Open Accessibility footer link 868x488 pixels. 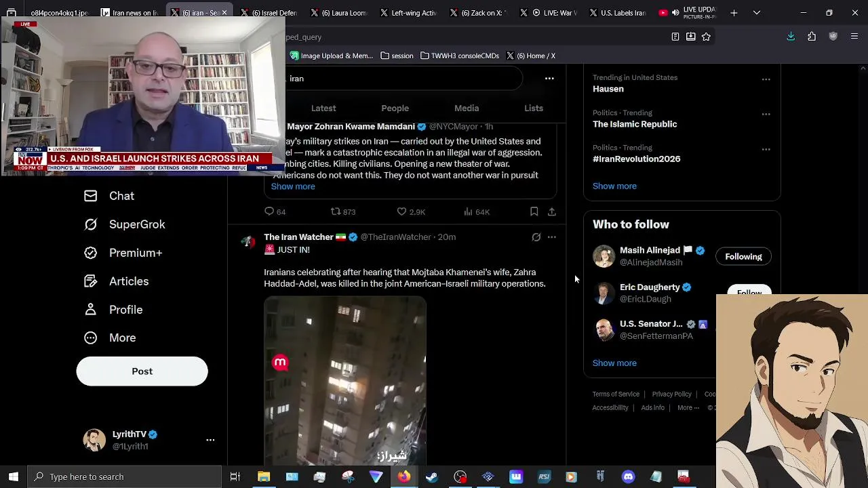[x=610, y=407]
